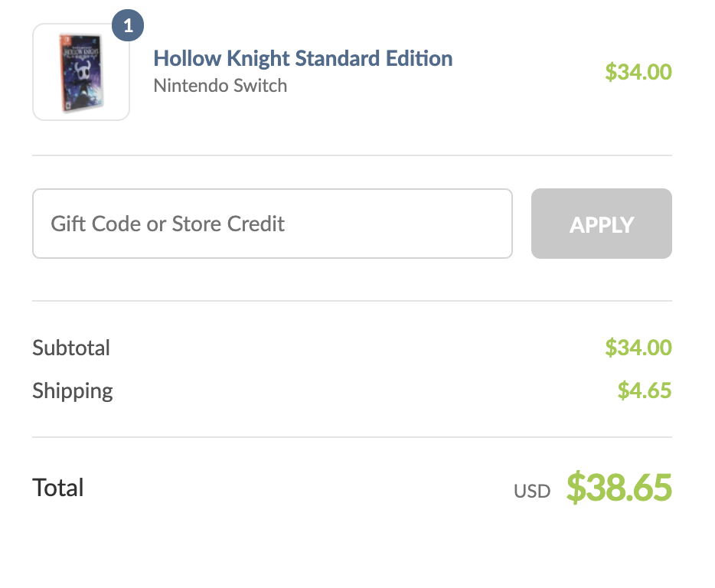
Task: Click the word Edition in the product title
Action: [419, 58]
